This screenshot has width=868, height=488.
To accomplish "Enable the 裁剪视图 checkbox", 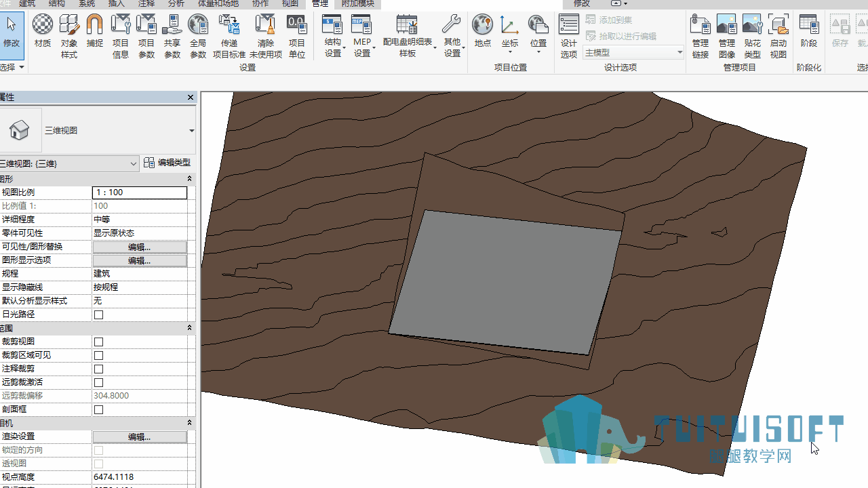I will (x=99, y=342).
